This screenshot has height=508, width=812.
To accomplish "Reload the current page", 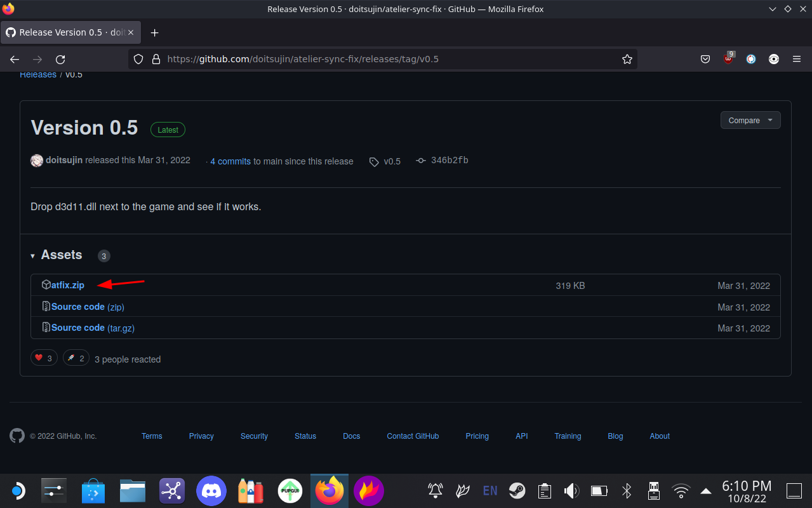I will pyautogui.click(x=60, y=59).
